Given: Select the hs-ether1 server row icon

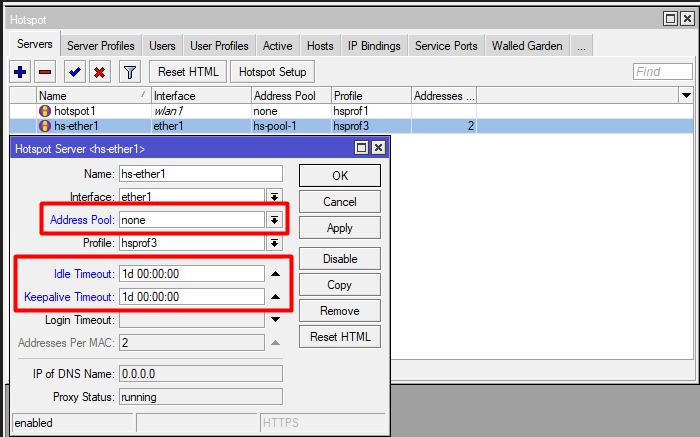Looking at the screenshot, I should (x=44, y=126).
